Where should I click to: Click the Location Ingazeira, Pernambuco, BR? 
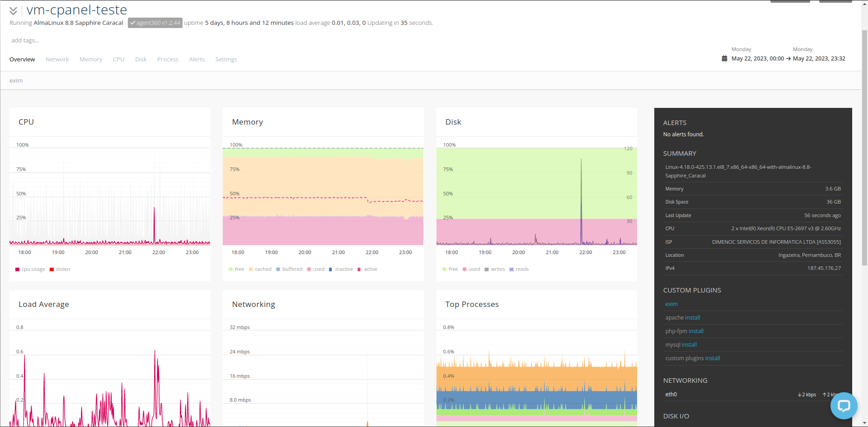(809, 255)
